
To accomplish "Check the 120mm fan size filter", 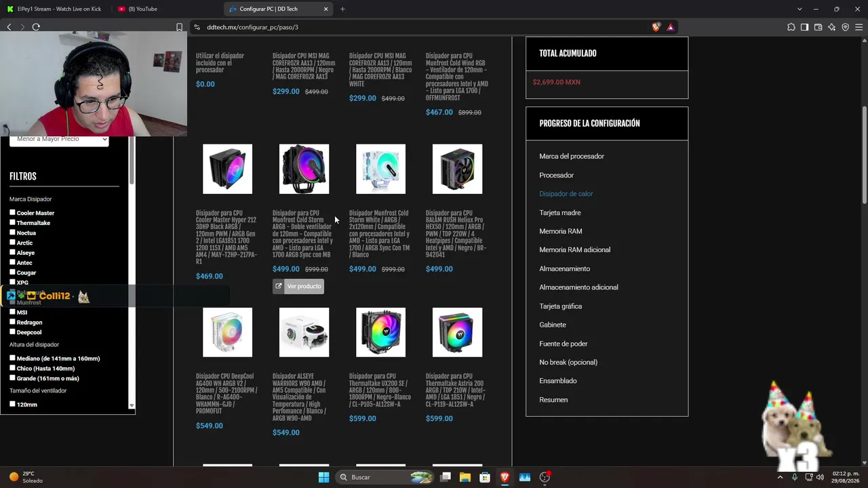I will coord(12,404).
